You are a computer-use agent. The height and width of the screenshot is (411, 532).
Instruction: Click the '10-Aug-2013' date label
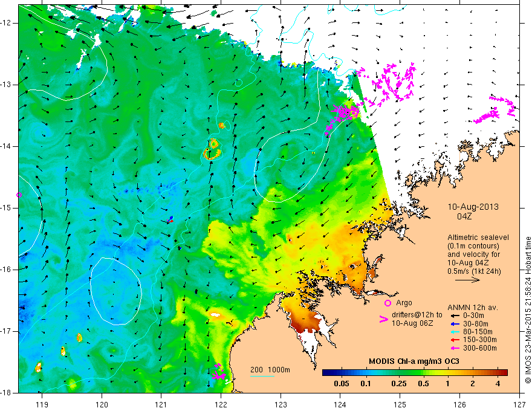tap(473, 207)
